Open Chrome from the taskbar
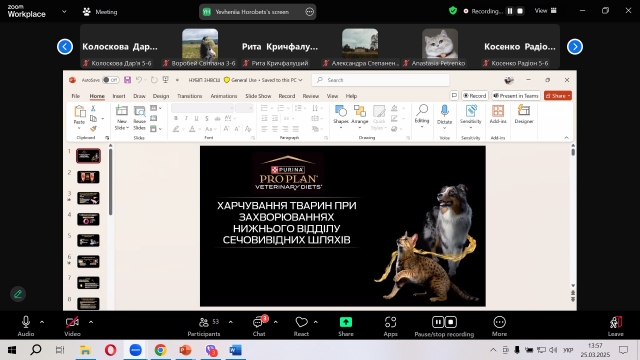Image resolution: width=640 pixels, height=360 pixels. click(160, 350)
